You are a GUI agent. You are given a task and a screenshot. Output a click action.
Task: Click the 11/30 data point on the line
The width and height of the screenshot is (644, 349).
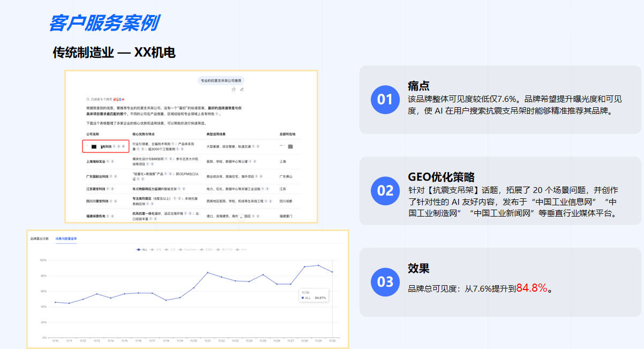point(332,272)
